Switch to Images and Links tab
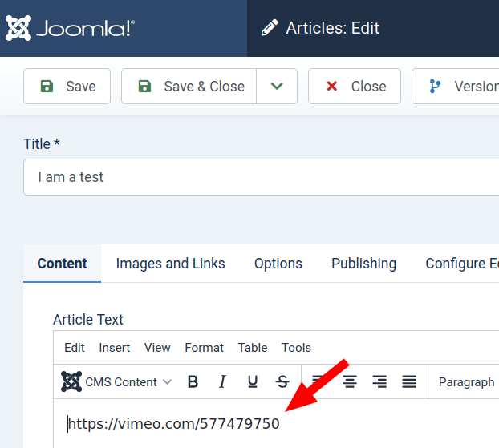The image size is (499, 448). (x=170, y=264)
